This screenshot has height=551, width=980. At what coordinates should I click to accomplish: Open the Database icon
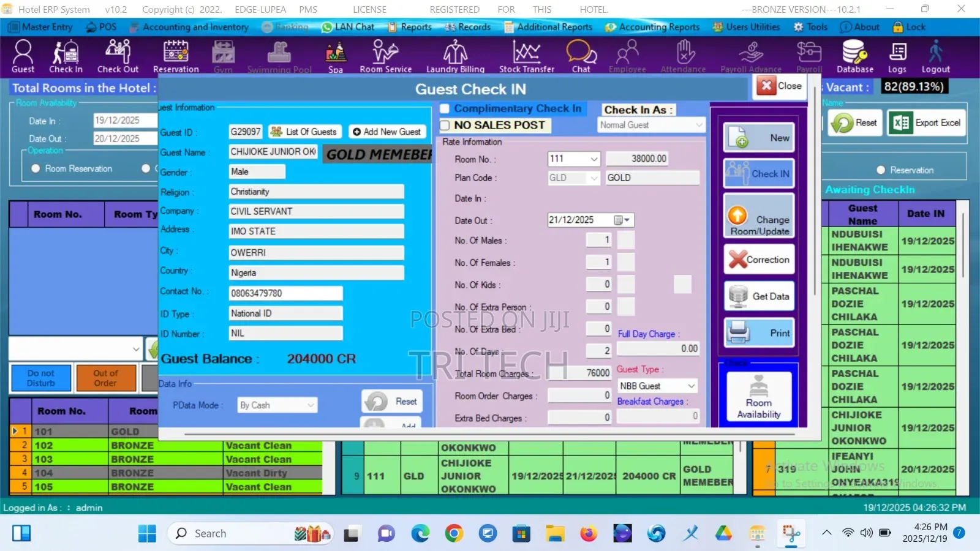pos(854,56)
